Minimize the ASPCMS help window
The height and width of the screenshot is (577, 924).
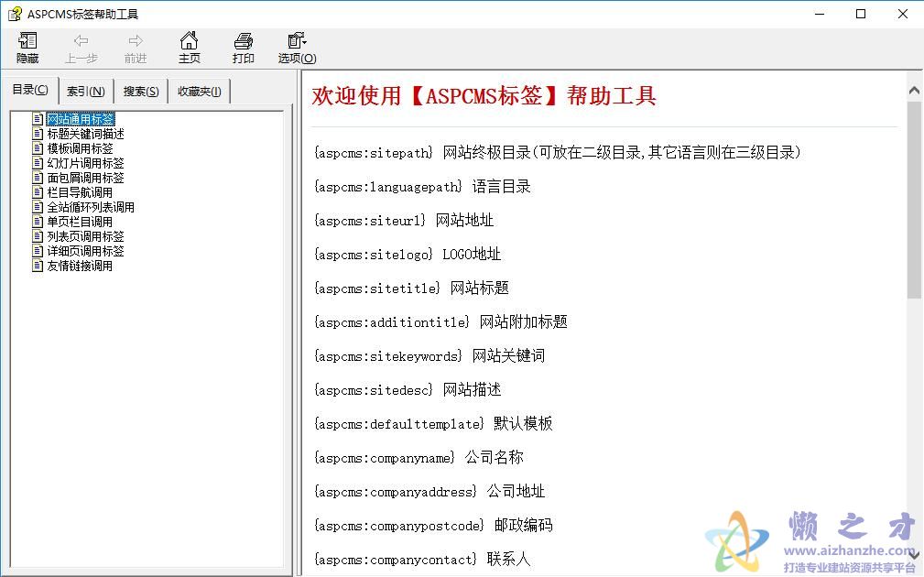pos(819,14)
